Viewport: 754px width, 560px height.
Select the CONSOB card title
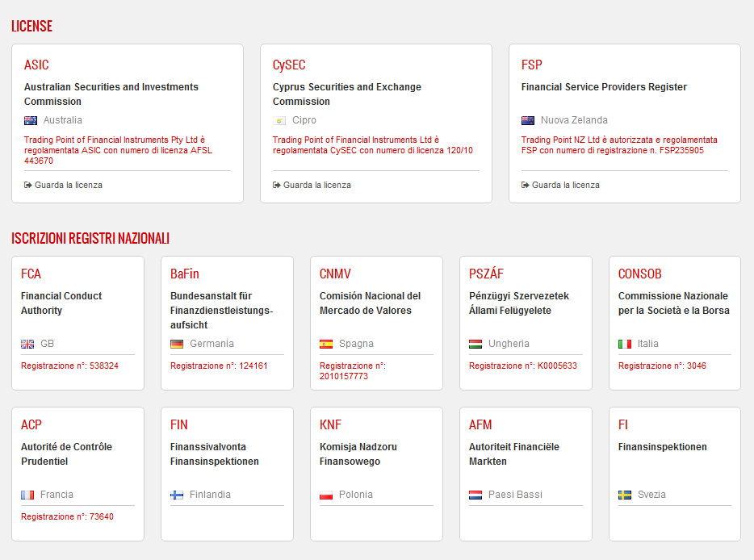640,274
